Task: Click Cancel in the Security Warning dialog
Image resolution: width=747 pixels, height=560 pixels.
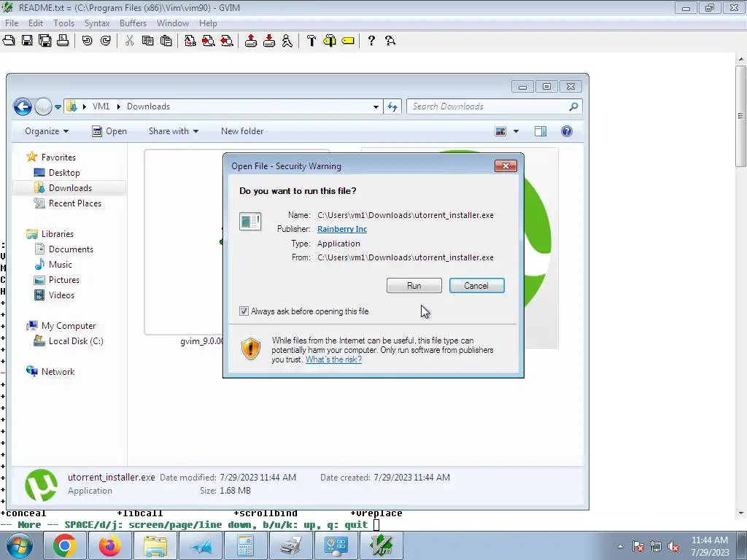Action: point(476,286)
